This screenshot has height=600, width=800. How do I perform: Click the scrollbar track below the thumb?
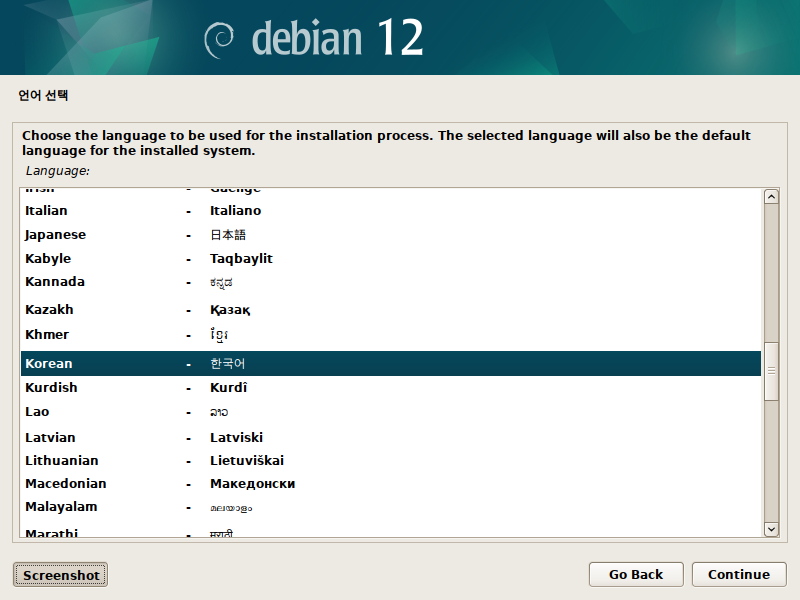[x=771, y=461]
